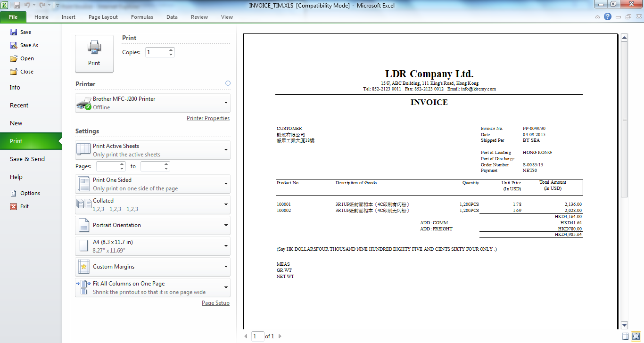The width and height of the screenshot is (644, 343).
Task: Go to the previous preview page
Action: tap(246, 336)
